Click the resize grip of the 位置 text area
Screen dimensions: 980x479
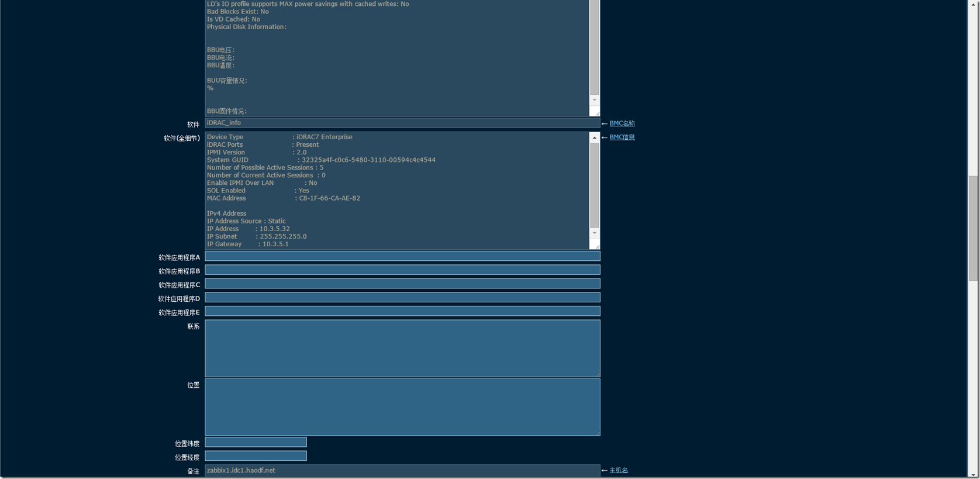point(597,432)
